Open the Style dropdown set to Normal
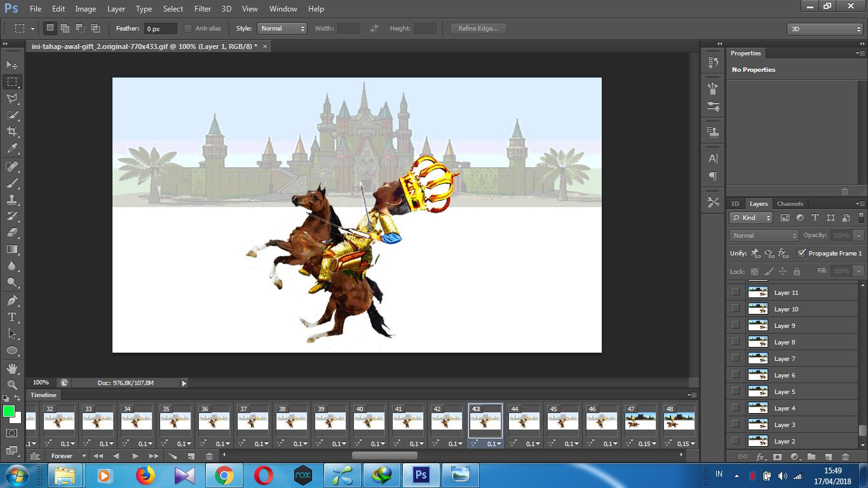This screenshot has width=868, height=488. pos(281,29)
